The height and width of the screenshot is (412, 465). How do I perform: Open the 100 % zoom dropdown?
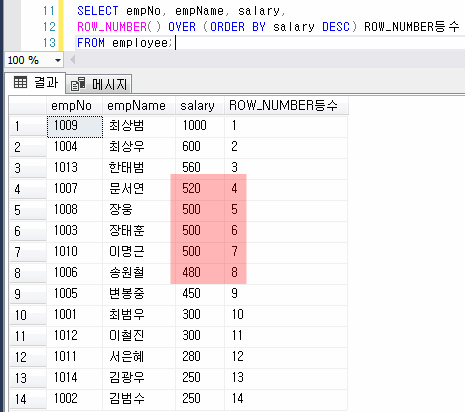coord(58,61)
